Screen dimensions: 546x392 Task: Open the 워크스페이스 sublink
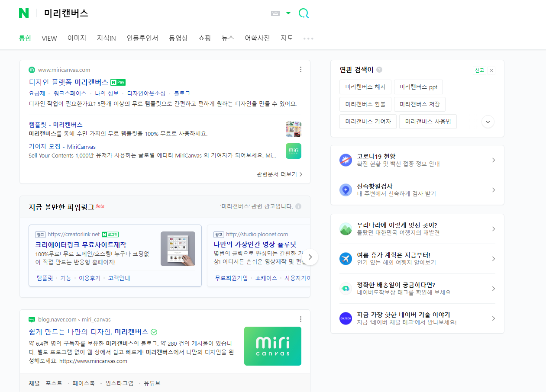[x=70, y=93]
